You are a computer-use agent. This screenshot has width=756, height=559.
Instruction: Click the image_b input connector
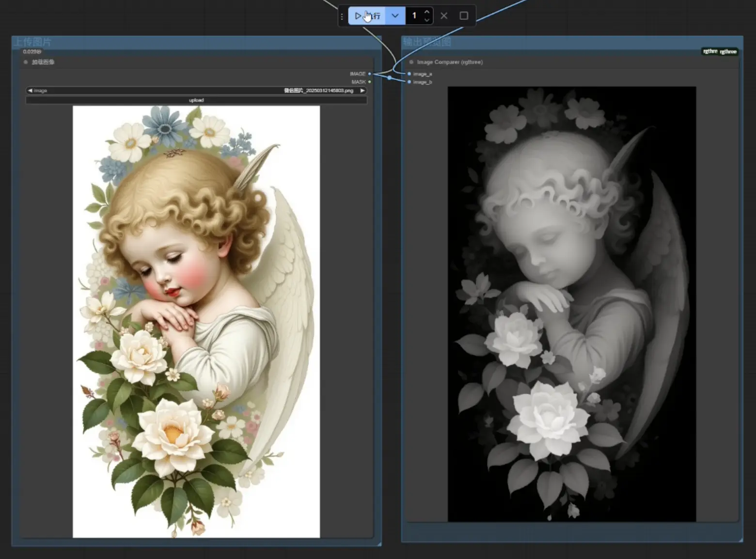coord(409,82)
